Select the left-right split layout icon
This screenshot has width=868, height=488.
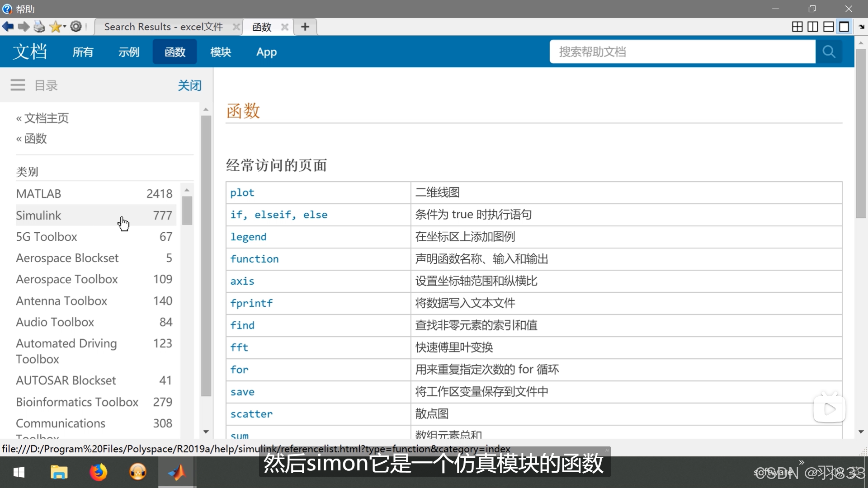pyautogui.click(x=813, y=27)
